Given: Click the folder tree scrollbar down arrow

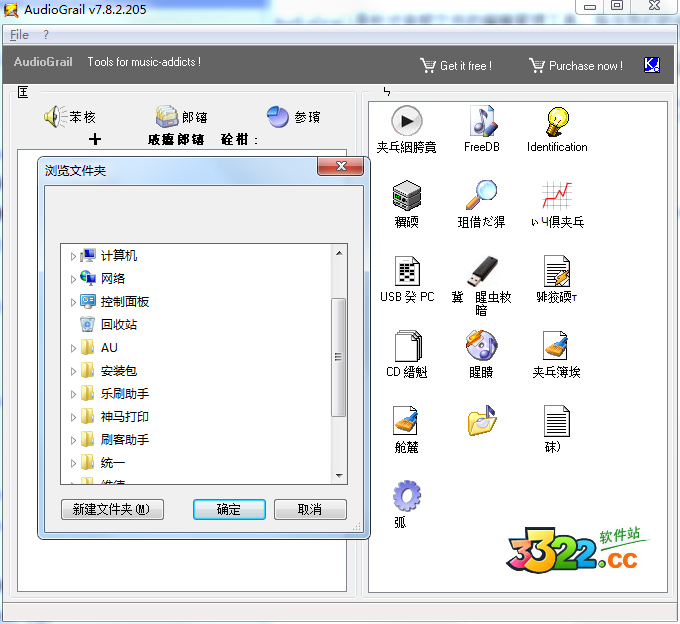Looking at the screenshot, I should click(x=339, y=476).
